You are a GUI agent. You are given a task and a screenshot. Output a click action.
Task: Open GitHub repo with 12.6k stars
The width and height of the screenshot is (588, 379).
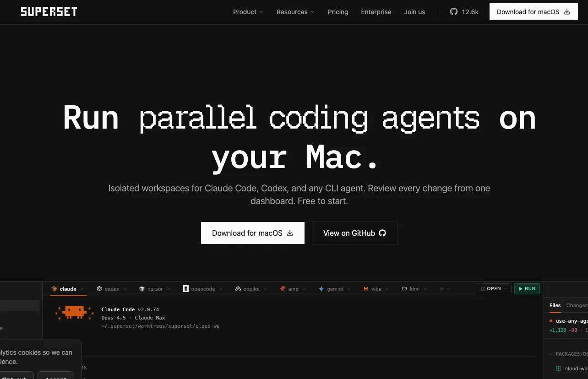(x=464, y=12)
